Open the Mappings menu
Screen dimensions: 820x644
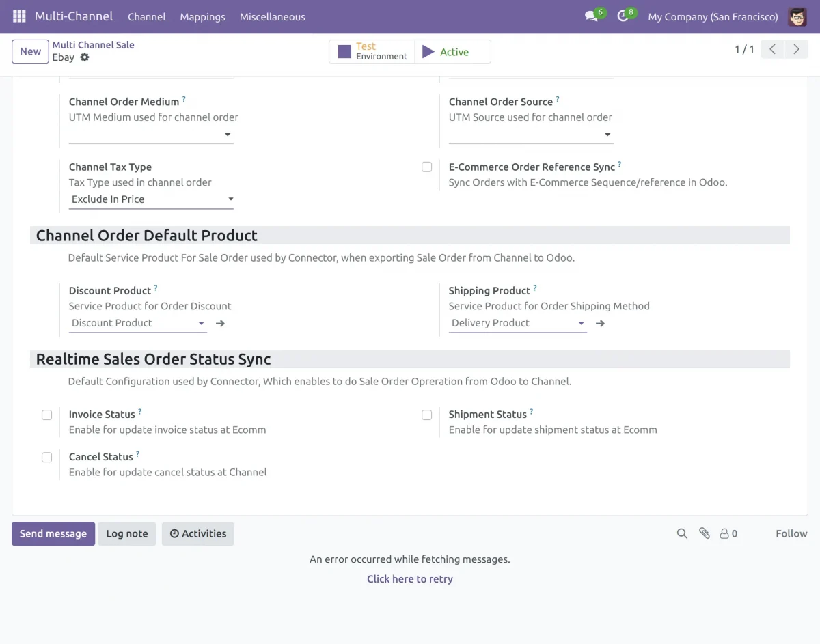click(x=202, y=16)
